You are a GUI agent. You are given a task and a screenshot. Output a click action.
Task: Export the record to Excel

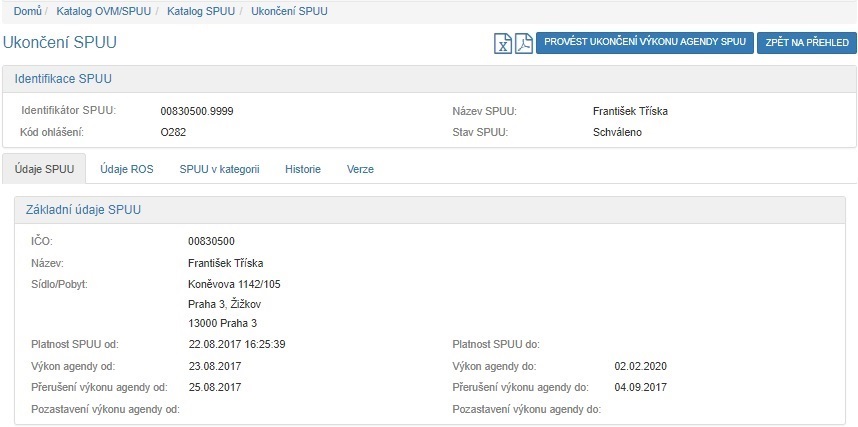pyautogui.click(x=503, y=43)
